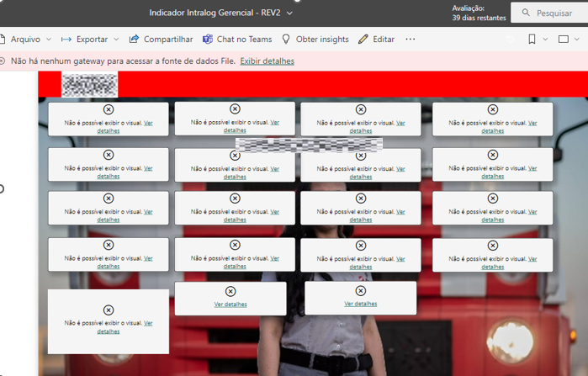This screenshot has height=376, width=588.
Task: Click error icon in third row fourth visual
Action: coord(493,199)
